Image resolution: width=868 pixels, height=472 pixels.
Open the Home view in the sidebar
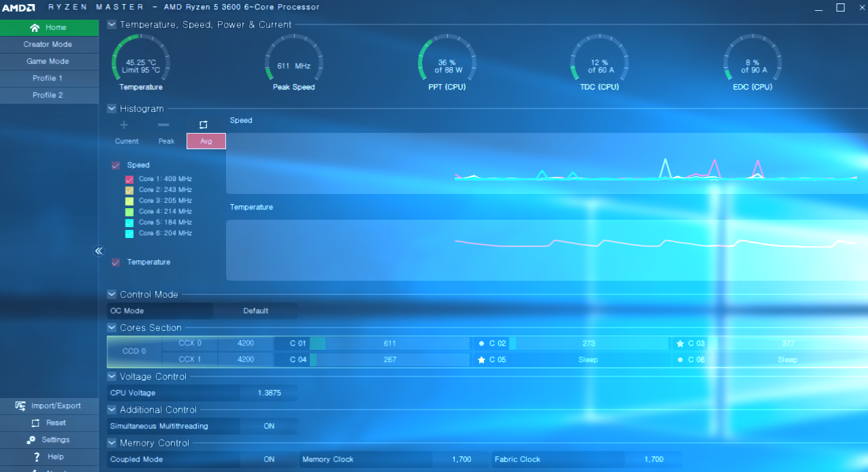pyautogui.click(x=49, y=28)
